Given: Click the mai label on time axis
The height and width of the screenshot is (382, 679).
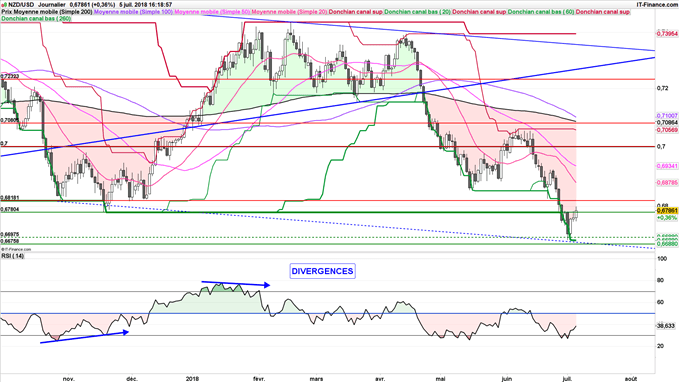Looking at the screenshot, I should (441, 379).
